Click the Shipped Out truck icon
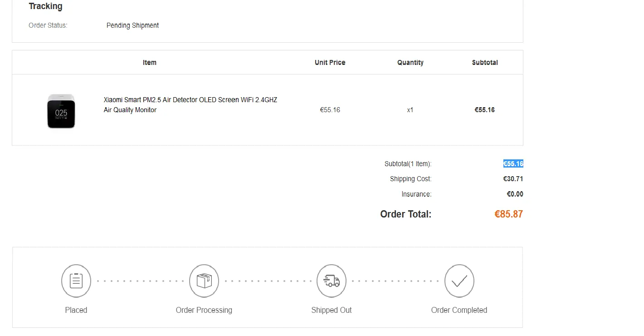The height and width of the screenshot is (336, 644). (332, 281)
